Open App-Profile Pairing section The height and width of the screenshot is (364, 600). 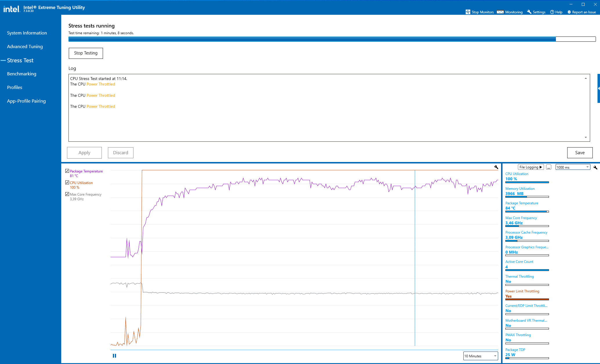coord(26,101)
